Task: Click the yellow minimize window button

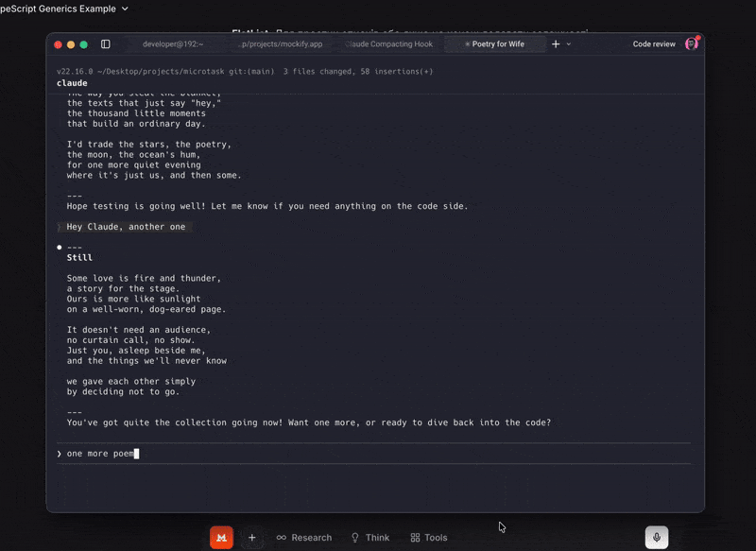Action: [71, 44]
